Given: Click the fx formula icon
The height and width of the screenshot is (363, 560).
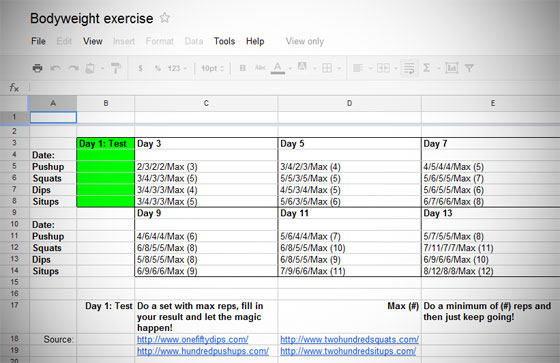Looking at the screenshot, I should [x=14, y=87].
